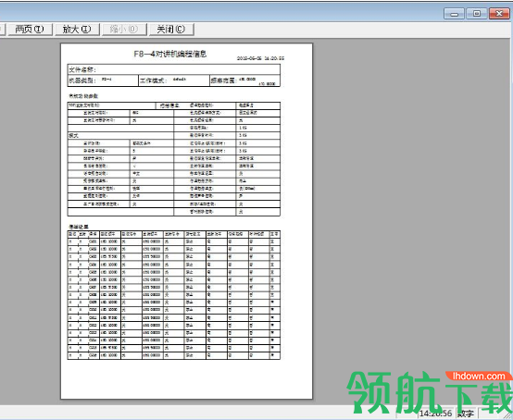Screen dimensions: 513x420
Task: Maximize the print preview window
Action: (x=477, y=14)
